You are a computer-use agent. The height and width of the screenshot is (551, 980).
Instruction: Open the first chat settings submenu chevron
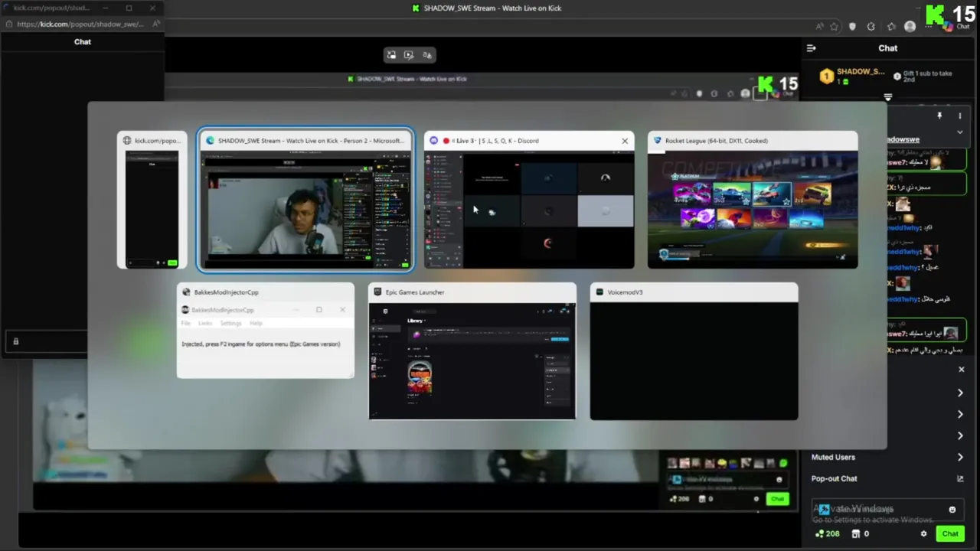[960, 393]
